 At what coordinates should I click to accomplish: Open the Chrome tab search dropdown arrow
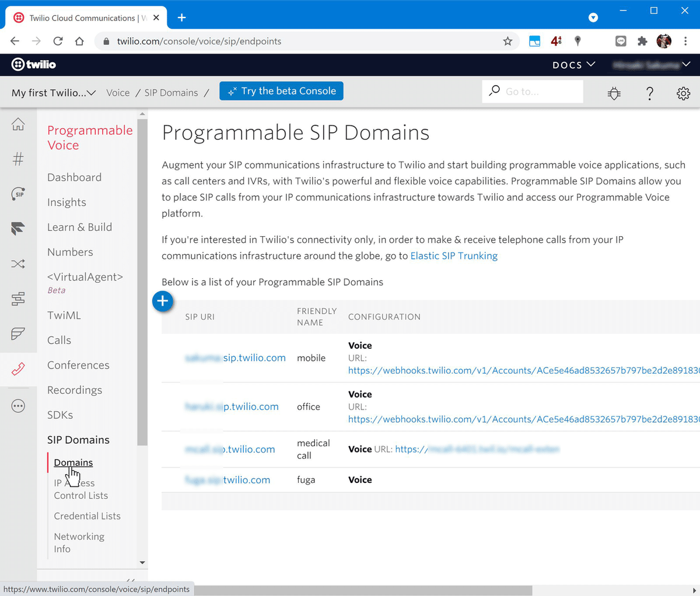593,17
